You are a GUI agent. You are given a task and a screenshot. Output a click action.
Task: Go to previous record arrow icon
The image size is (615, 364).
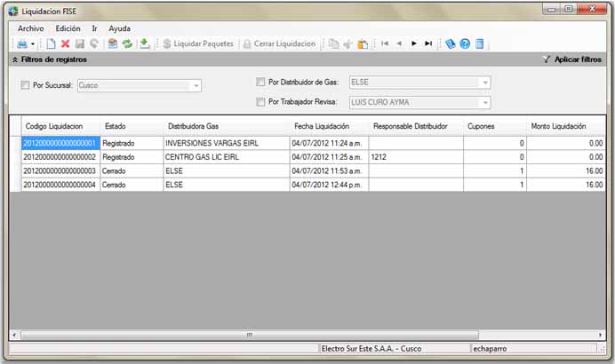coord(399,44)
